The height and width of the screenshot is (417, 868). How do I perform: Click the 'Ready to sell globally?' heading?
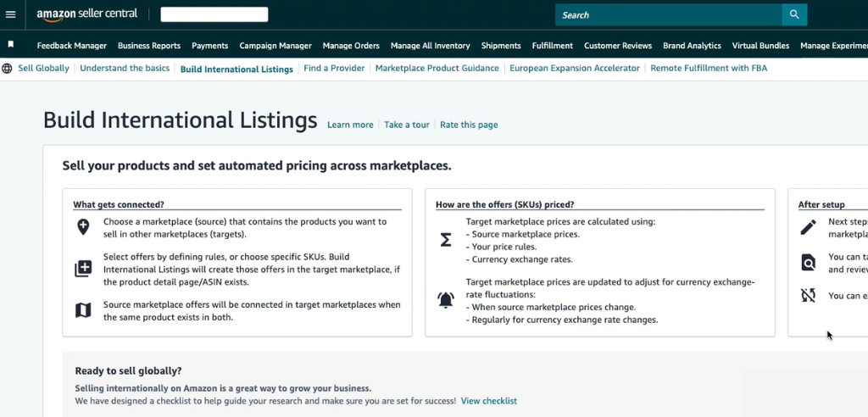129,371
